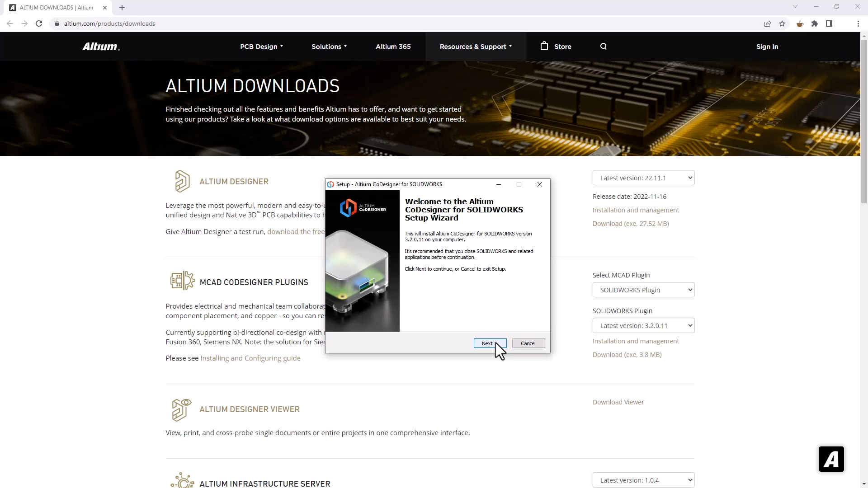868x488 pixels.
Task: Open the SOLIDWORKS Plugin version dropdown
Action: [x=643, y=325]
